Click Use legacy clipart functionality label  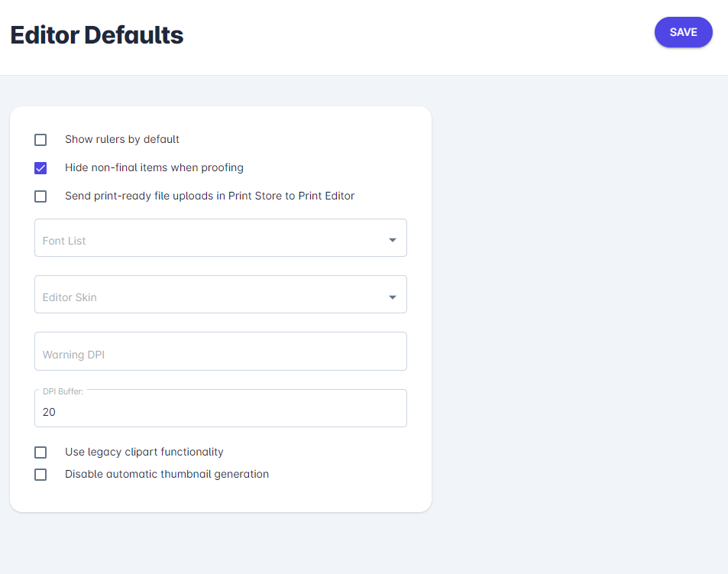click(144, 452)
